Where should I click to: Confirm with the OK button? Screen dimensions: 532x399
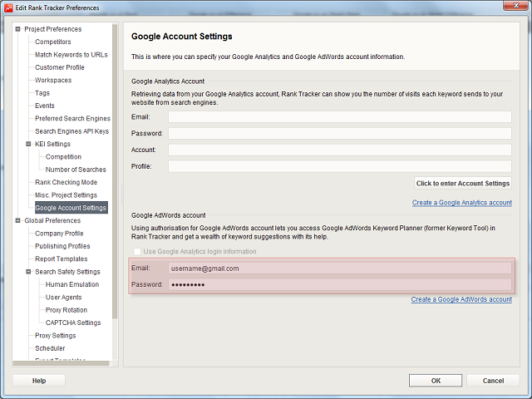[x=436, y=381]
